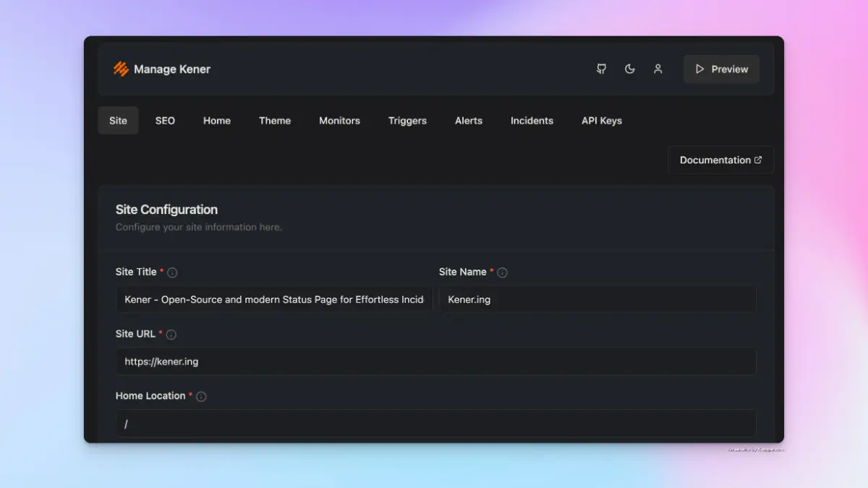Switch to the Monitors tab
This screenshot has height=488, width=868.
[339, 121]
